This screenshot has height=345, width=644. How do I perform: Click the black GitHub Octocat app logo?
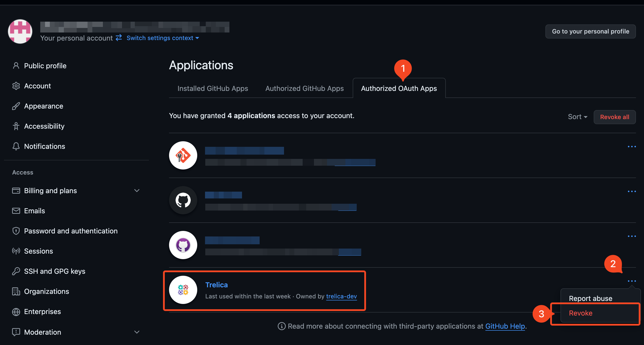(183, 200)
